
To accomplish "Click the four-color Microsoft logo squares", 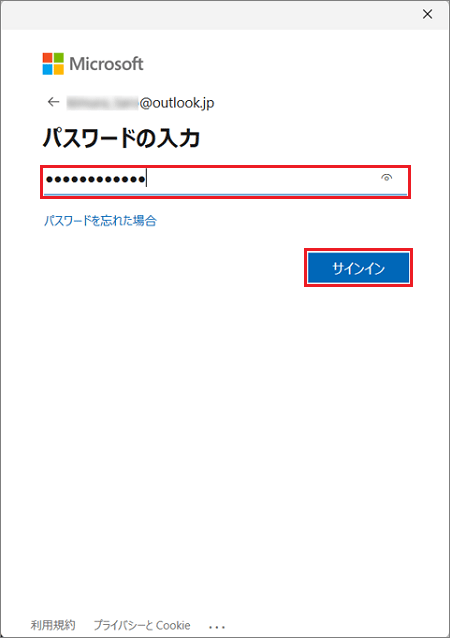I will click(53, 63).
